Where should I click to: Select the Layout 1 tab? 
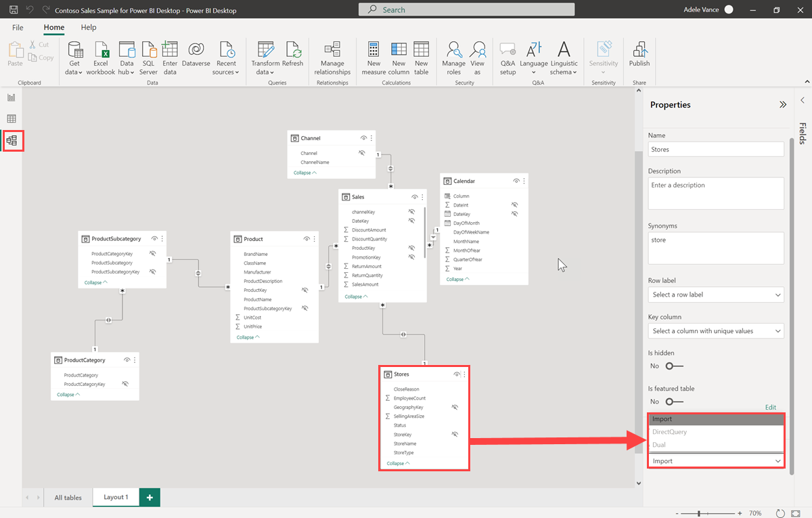click(116, 498)
